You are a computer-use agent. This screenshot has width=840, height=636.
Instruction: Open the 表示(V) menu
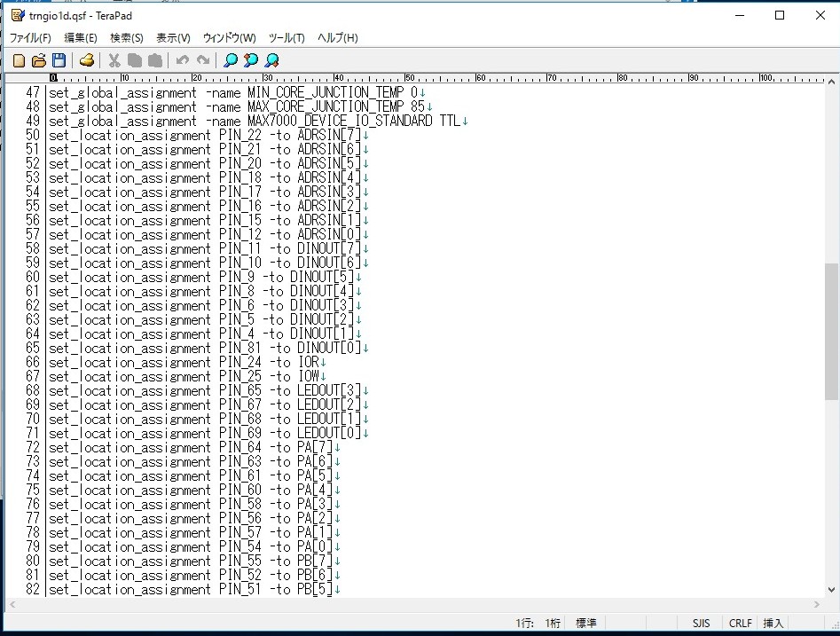[173, 38]
